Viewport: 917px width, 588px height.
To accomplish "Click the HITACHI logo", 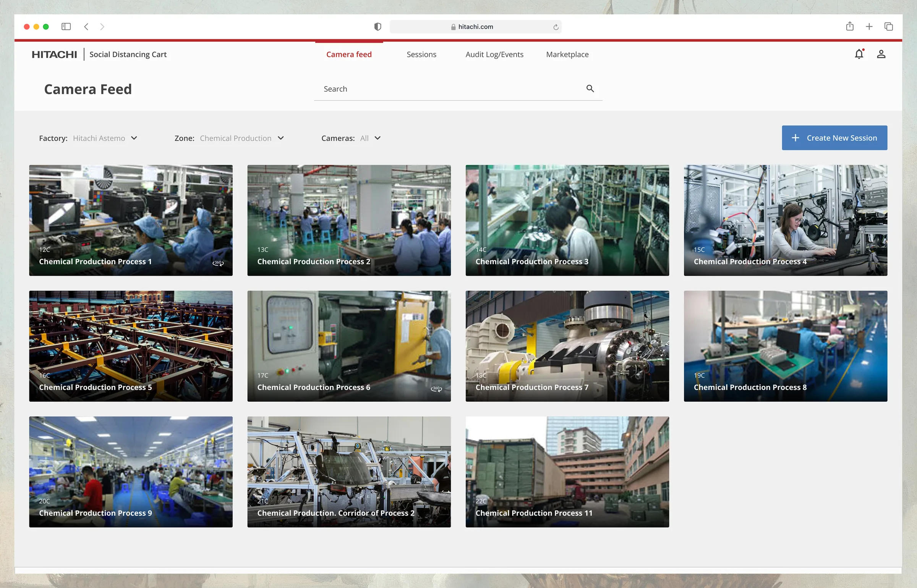I will tap(54, 55).
